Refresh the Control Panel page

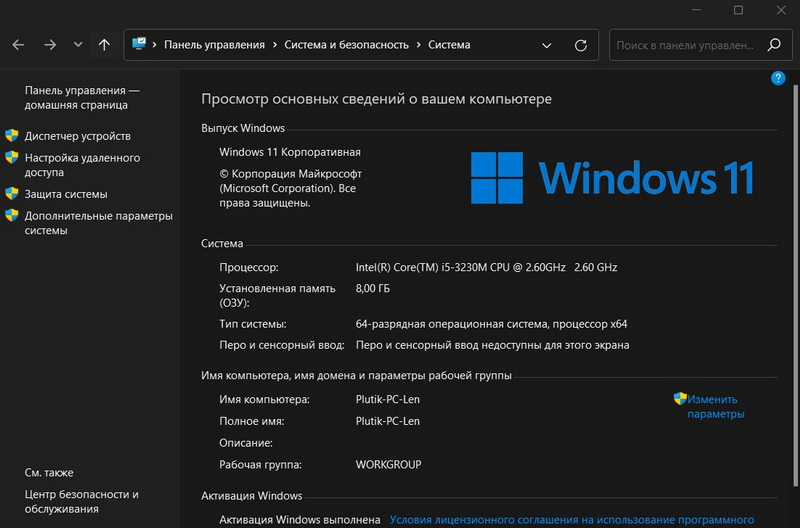(581, 45)
